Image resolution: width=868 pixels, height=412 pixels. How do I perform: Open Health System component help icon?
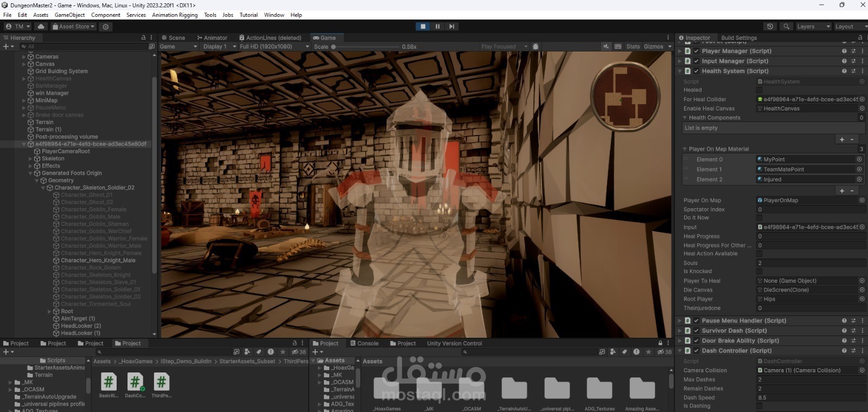tap(844, 71)
